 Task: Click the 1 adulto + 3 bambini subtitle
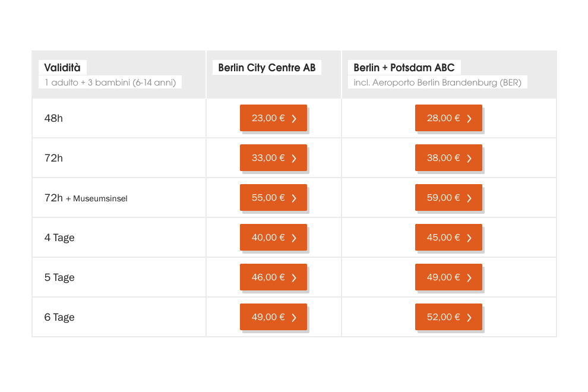(110, 83)
